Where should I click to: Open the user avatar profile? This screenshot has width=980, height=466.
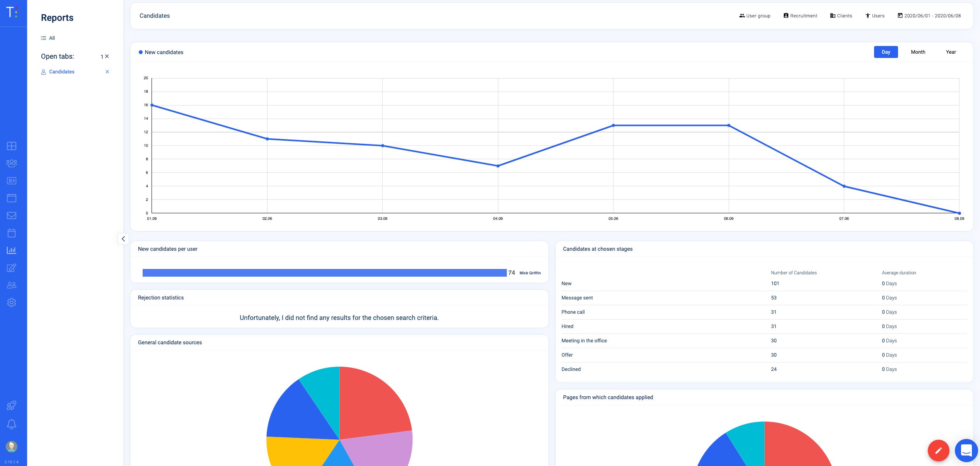coord(12,447)
